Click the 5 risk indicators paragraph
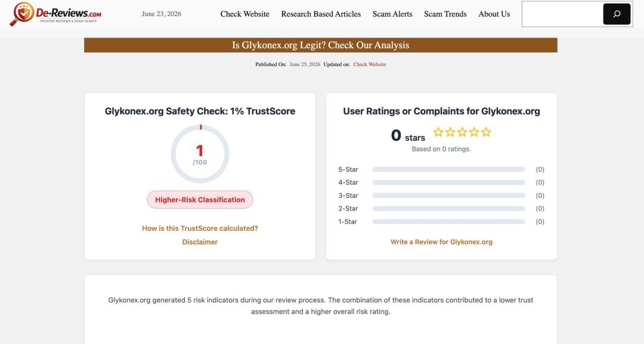This screenshot has width=644, height=344. (321, 306)
